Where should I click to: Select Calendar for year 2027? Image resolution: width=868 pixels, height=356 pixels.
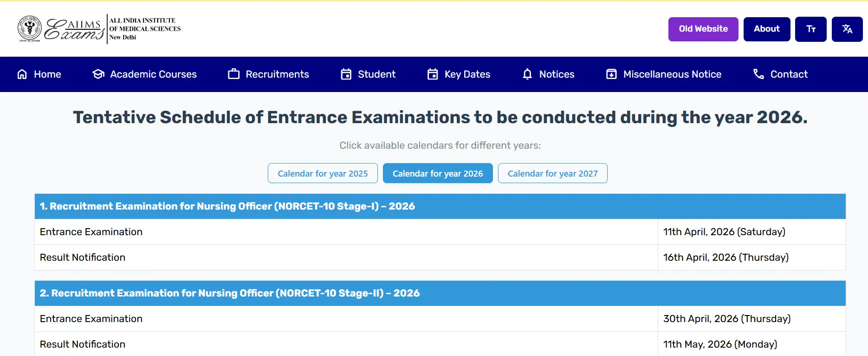[x=552, y=173]
